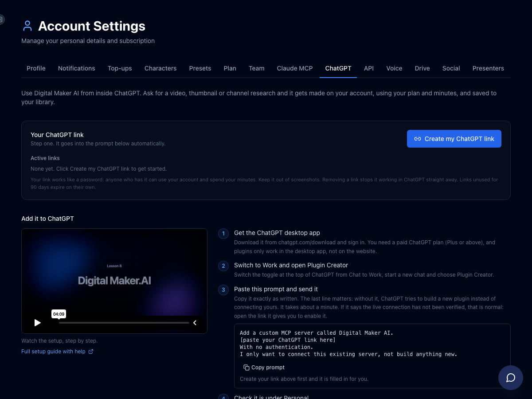
Task: Click the 'Active links' label
Action: pos(45,158)
